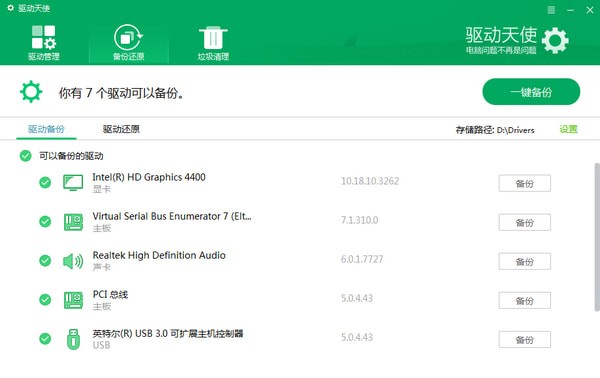Open the 垃圾清理 junk cleanup section
The image size is (600, 378).
[213, 43]
